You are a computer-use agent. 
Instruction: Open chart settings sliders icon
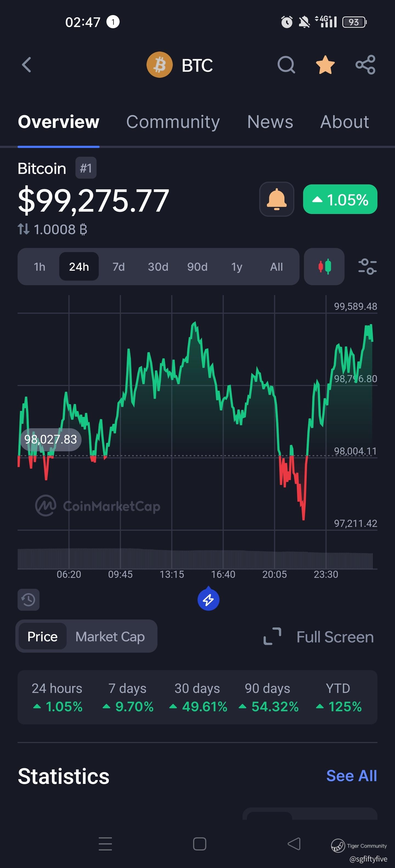coord(367,267)
